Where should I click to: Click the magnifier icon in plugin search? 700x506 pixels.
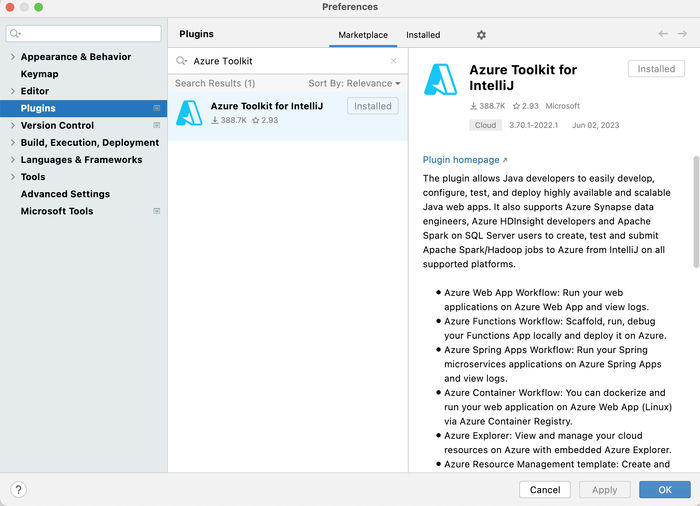tap(181, 61)
